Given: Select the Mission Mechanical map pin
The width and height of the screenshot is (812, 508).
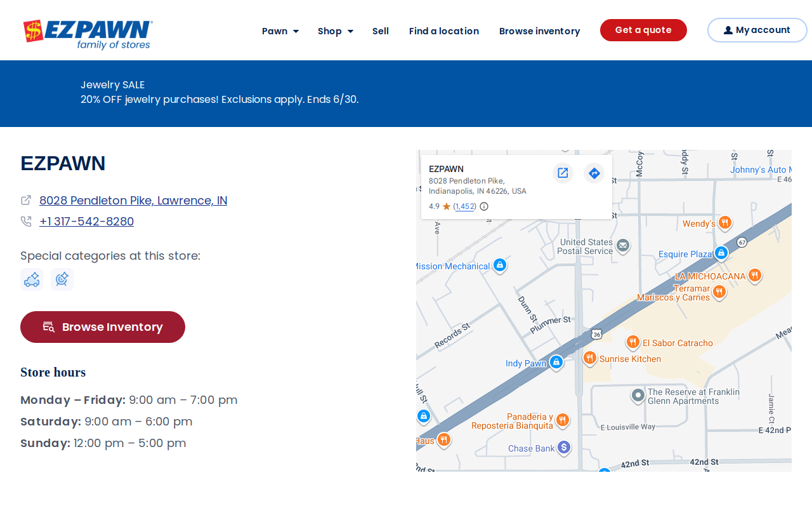Looking at the screenshot, I should [499, 265].
